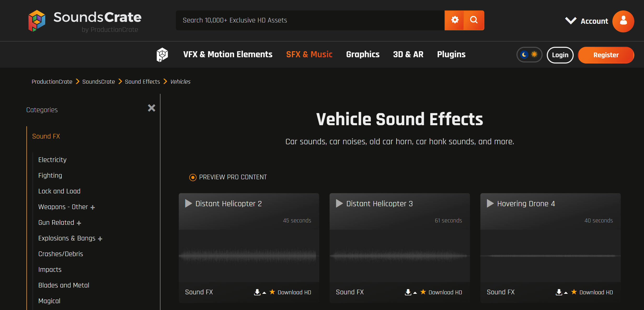644x310 pixels.
Task: Go to Sound Effects breadcrumb link
Action: (x=142, y=82)
